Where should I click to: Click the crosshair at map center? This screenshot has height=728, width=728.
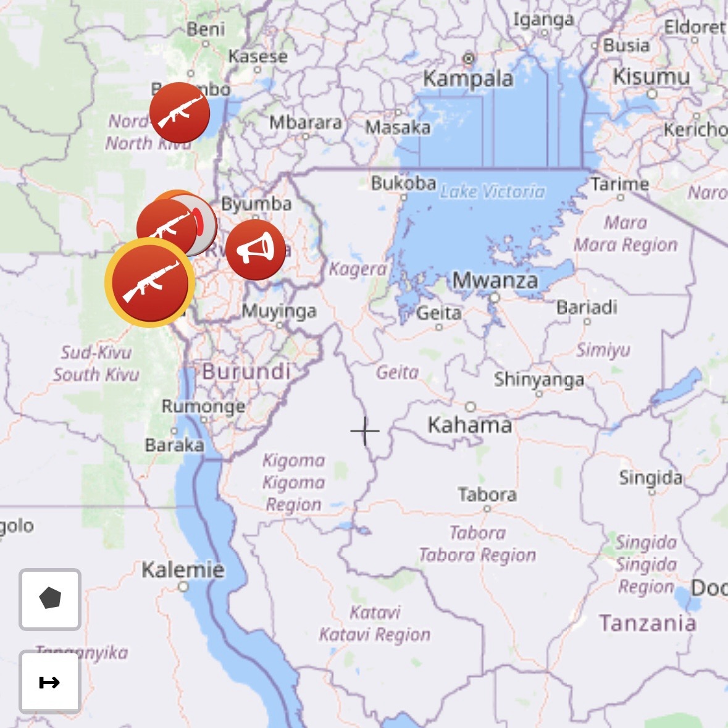365,431
